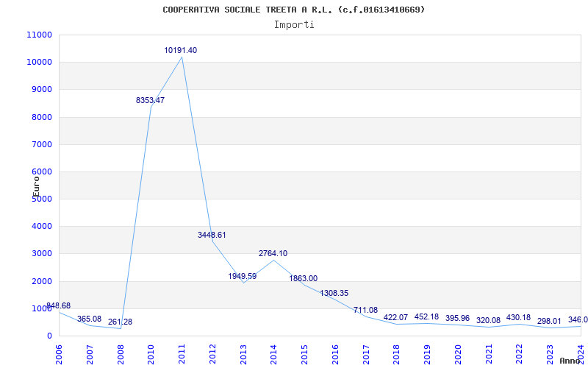This screenshot has width=588, height=368.
Task: Click the 2015 x-axis year label
Action: click(x=304, y=355)
